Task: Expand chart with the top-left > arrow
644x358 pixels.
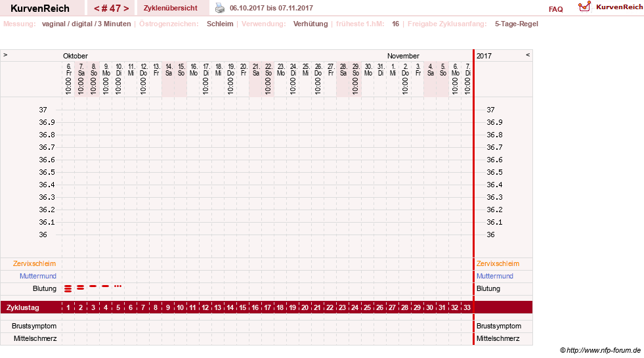Action: pyautogui.click(x=5, y=55)
